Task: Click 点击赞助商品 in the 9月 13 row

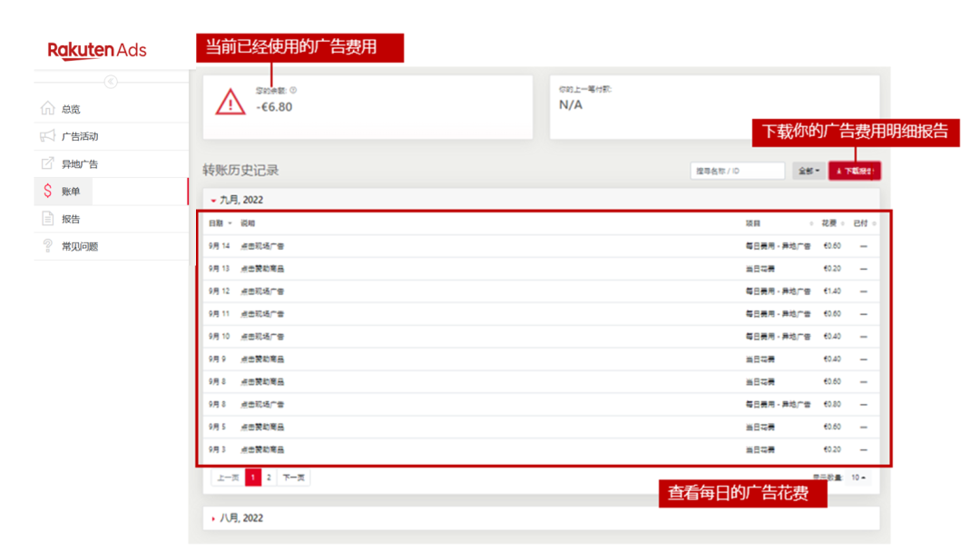Action: coord(262,269)
